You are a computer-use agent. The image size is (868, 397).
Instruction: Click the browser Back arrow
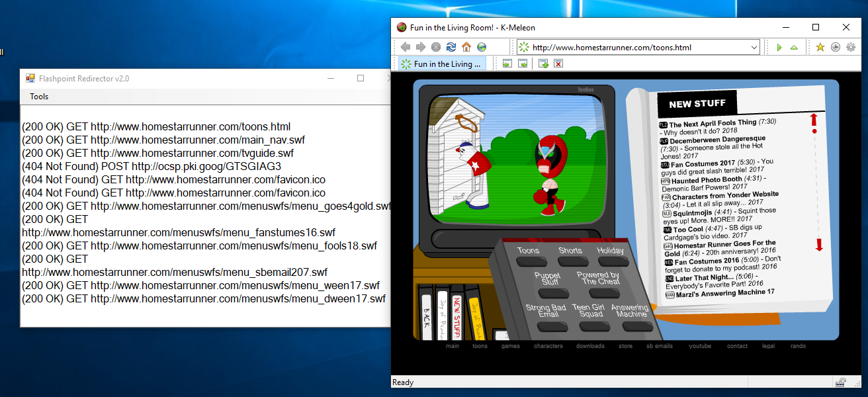[x=406, y=47]
